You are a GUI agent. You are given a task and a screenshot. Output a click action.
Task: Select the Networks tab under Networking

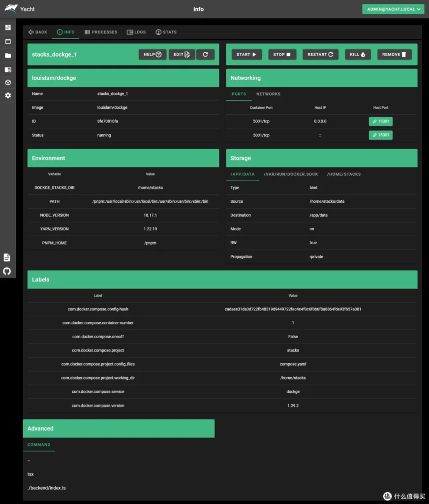[268, 94]
